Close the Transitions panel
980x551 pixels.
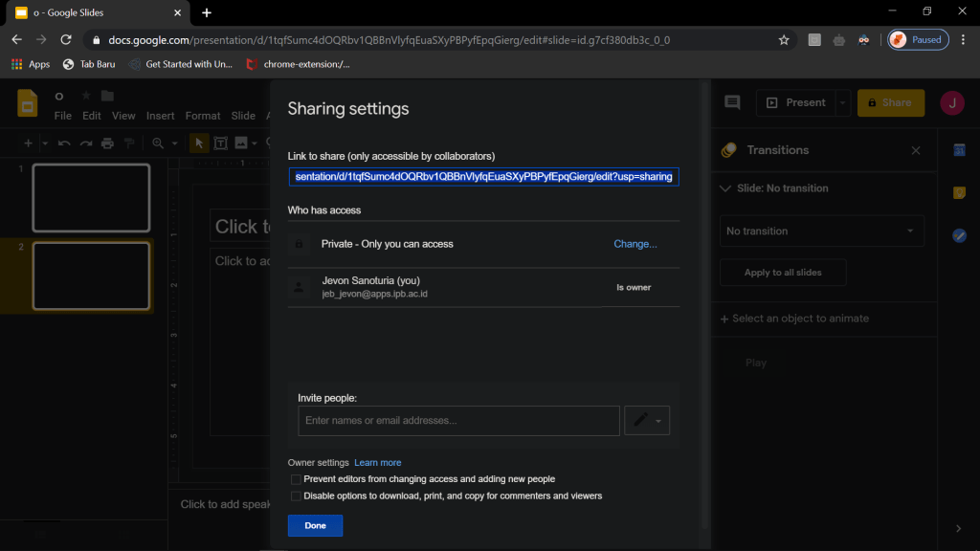coord(916,150)
